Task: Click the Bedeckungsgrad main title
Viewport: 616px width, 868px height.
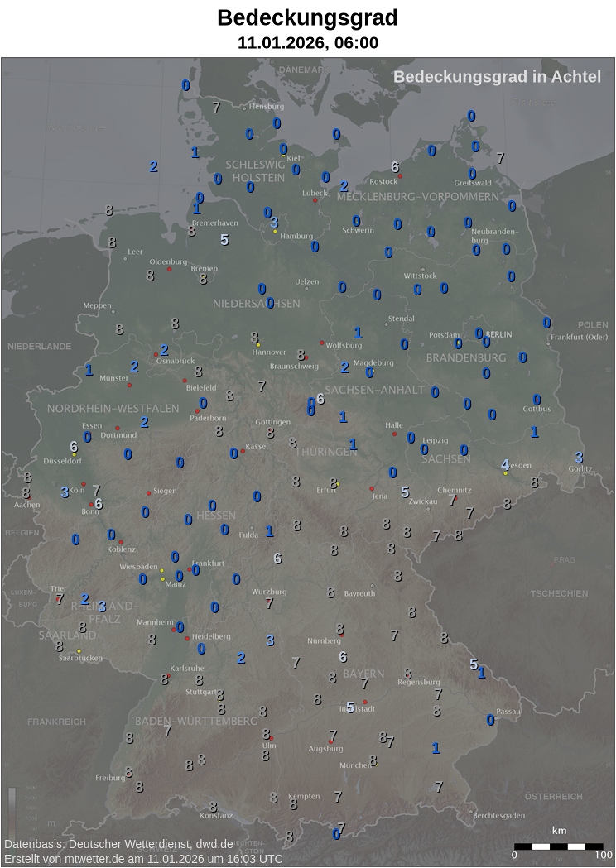Action: (x=307, y=17)
